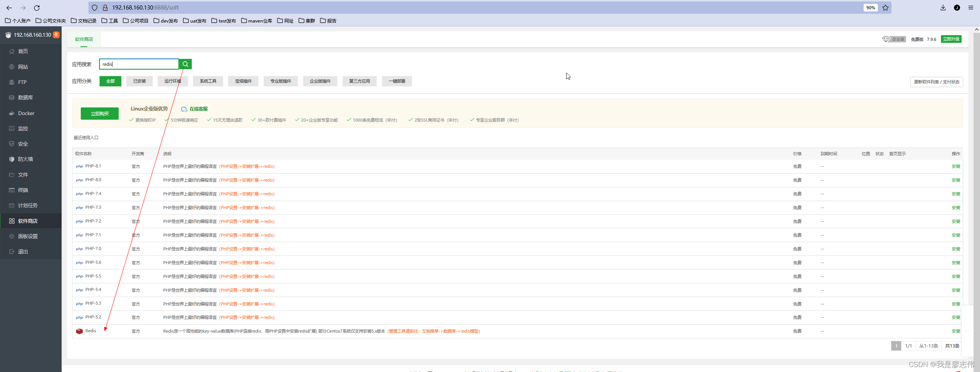This screenshot has width=980, height=372.
Task: Click the whale icon beside Docker
Action: 12,113
